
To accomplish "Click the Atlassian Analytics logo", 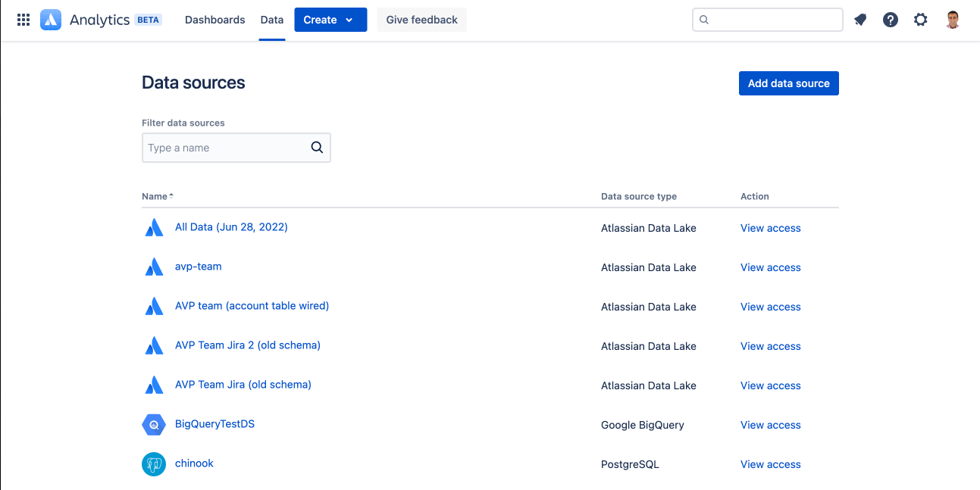I will [51, 20].
